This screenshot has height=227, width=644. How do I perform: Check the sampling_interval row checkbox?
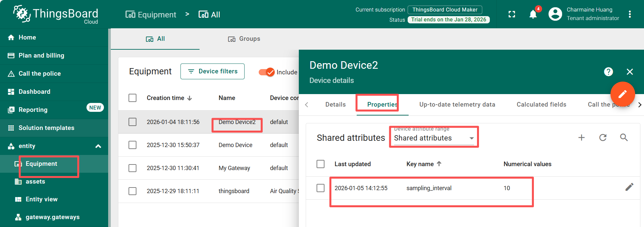click(x=321, y=188)
